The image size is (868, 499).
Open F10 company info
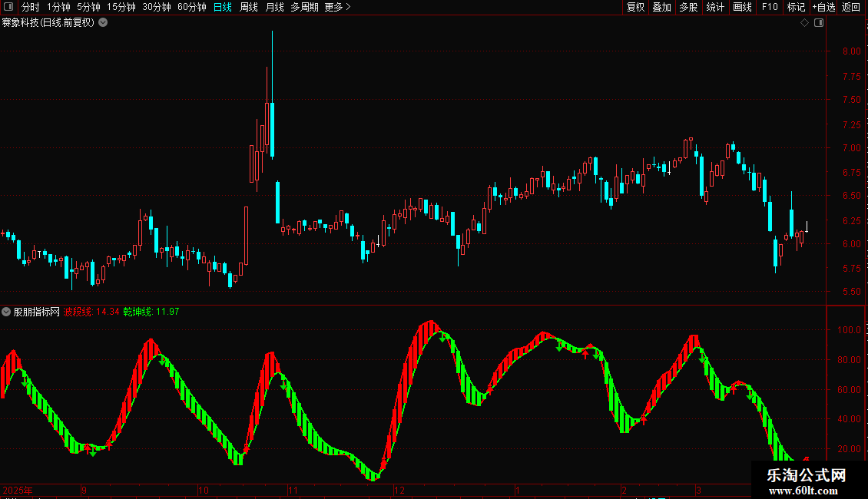click(770, 7)
